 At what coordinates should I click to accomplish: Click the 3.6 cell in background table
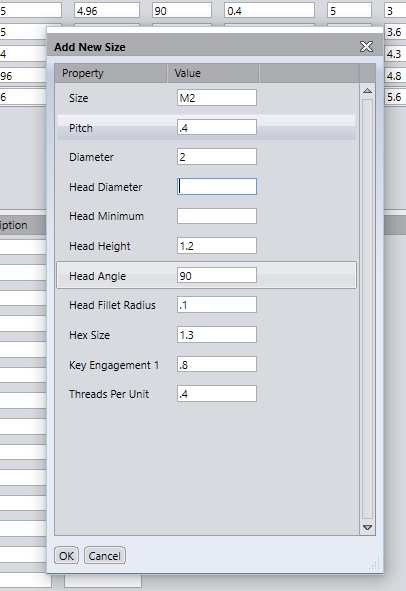pyautogui.click(x=395, y=32)
